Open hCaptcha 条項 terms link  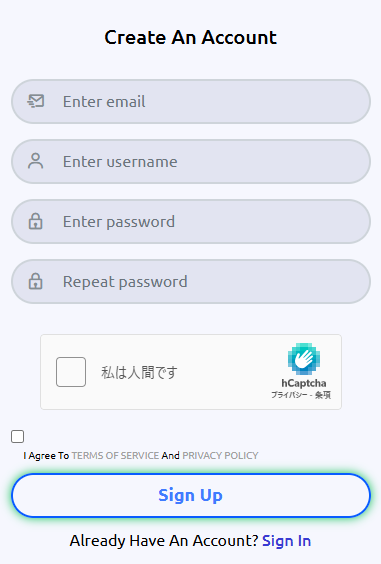(323, 395)
